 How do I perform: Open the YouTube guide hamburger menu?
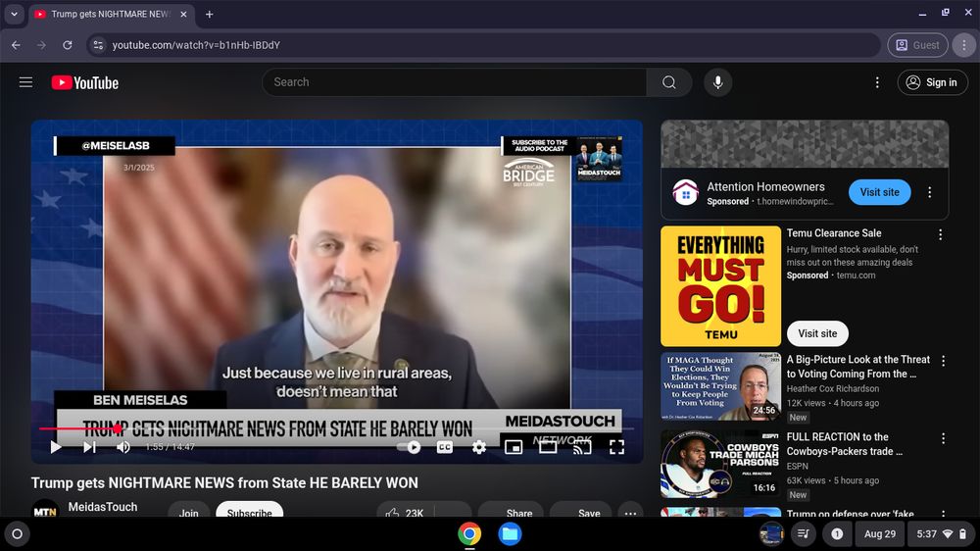click(x=25, y=82)
